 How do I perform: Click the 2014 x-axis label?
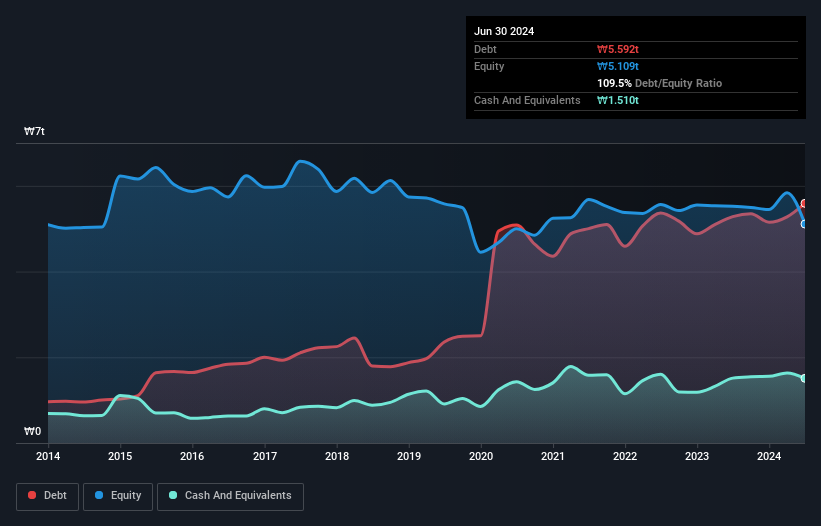[48, 456]
